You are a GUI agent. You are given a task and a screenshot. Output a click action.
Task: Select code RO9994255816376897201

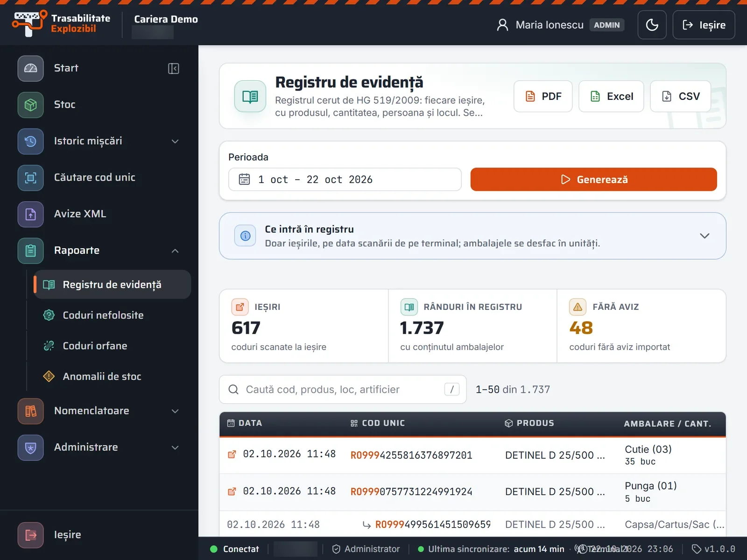(x=411, y=455)
